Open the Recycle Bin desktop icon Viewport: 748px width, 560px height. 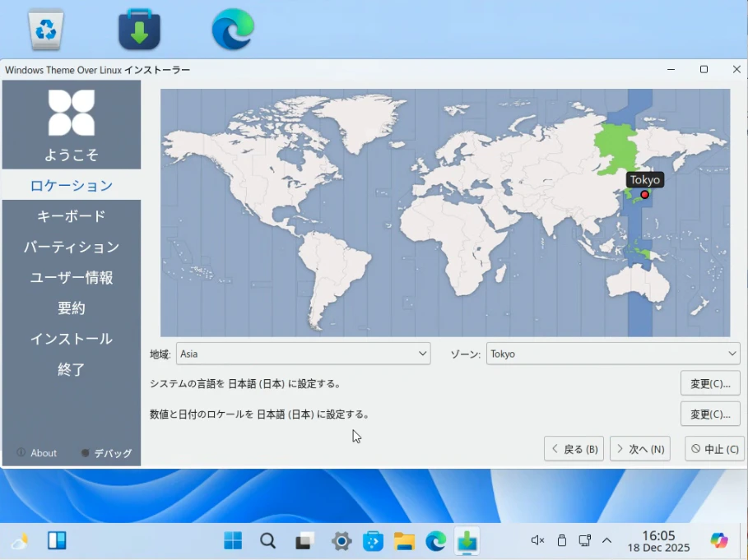click(x=46, y=29)
